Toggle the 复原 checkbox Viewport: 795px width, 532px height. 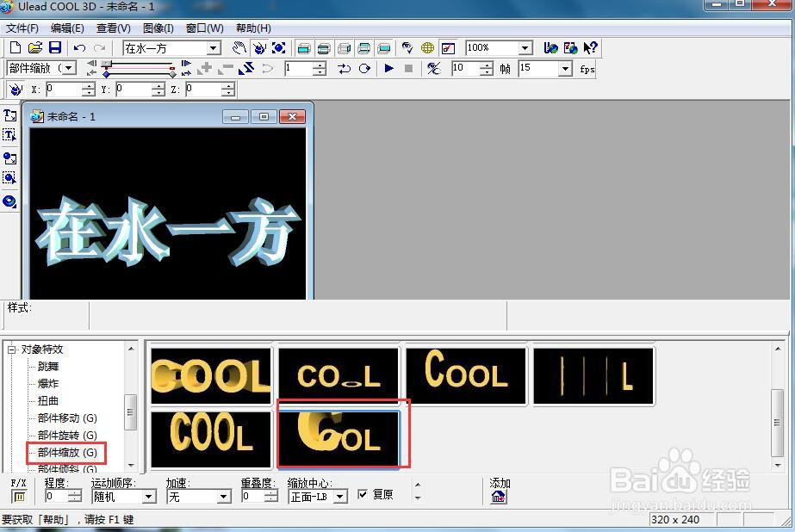tap(363, 494)
